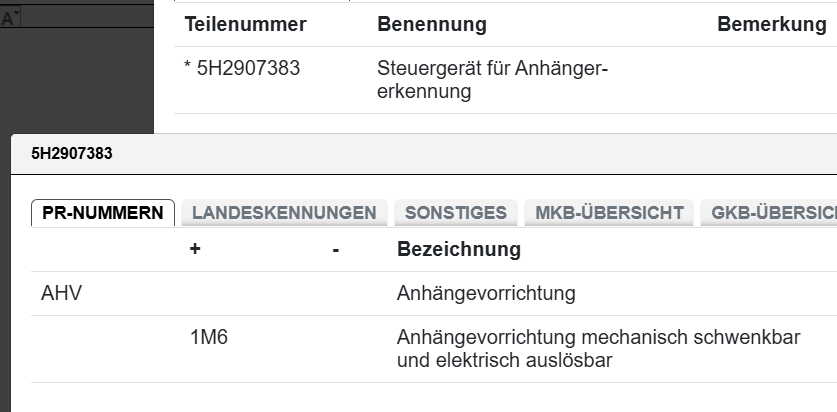Select part number 5H2907383 in the table
Screen dimensions: 837x412
tap(246, 69)
